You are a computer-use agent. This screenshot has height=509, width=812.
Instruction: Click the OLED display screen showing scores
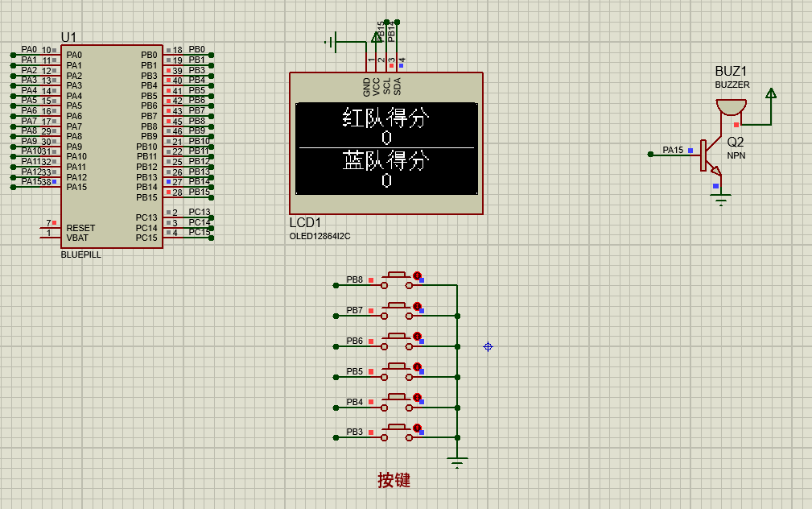coord(386,148)
